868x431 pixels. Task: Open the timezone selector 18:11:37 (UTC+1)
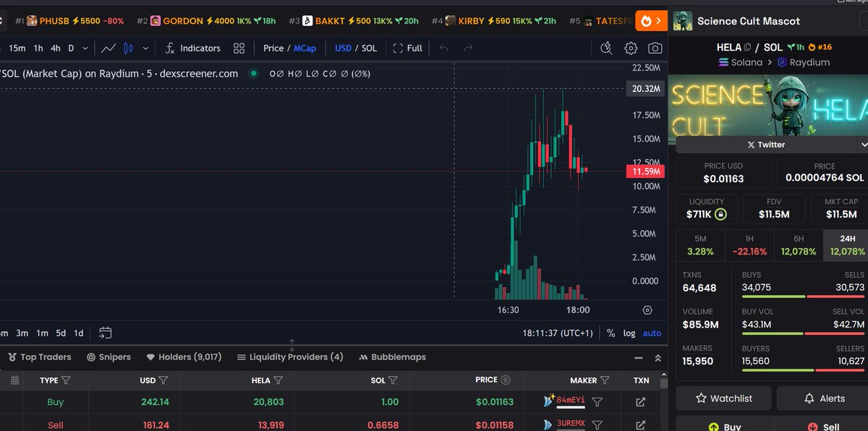tap(558, 333)
